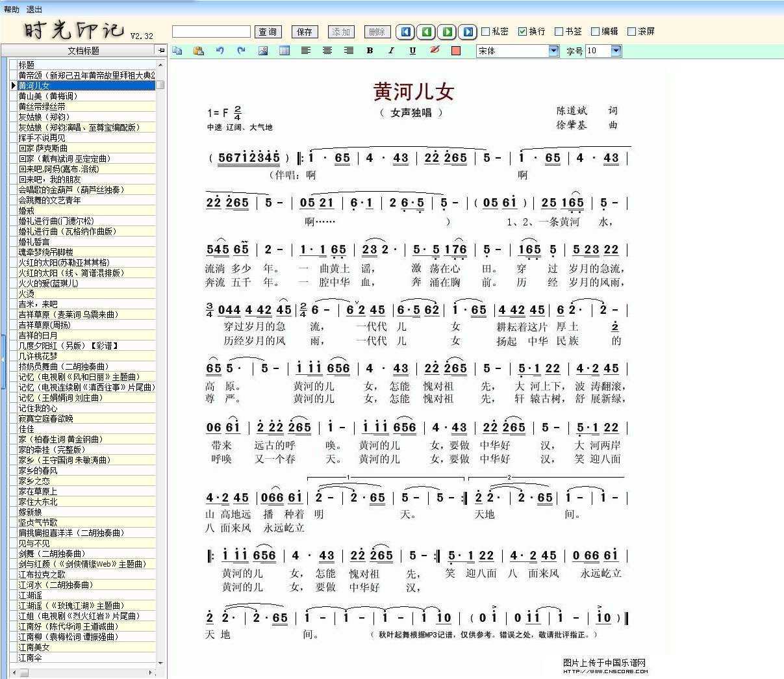
Task: Collapse the 文档标题 panel pin arrow
Action: [161, 50]
